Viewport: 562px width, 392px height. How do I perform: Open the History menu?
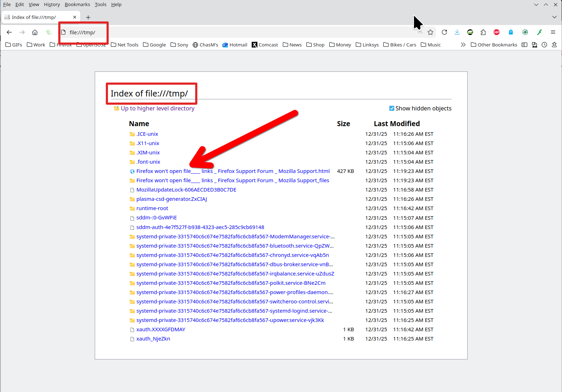pyautogui.click(x=52, y=4)
